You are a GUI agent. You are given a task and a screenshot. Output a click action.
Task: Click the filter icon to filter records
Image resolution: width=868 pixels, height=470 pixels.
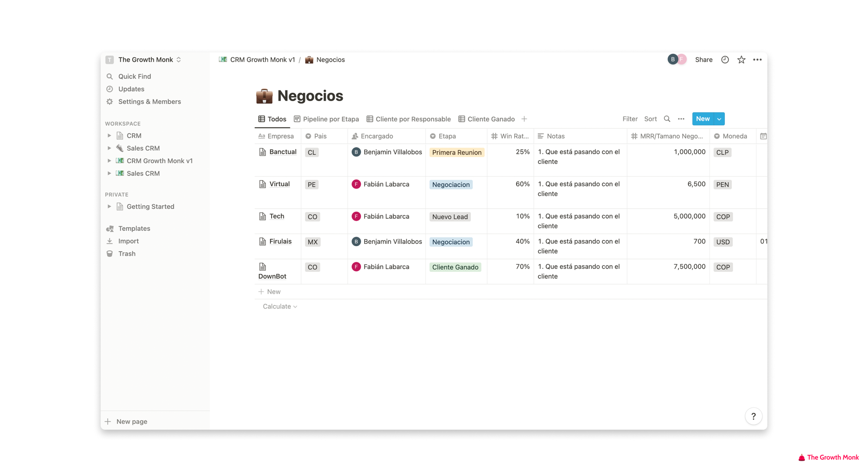[x=630, y=118]
